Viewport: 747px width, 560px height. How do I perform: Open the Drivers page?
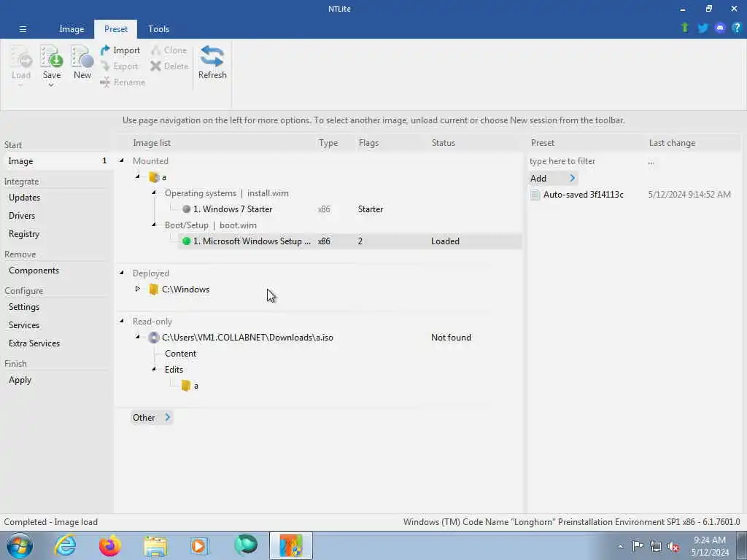coord(22,216)
